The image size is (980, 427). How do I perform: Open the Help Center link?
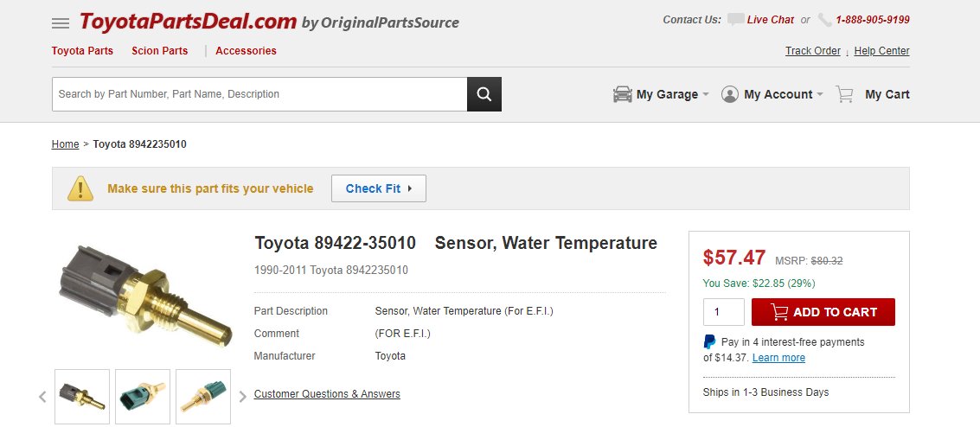881,51
